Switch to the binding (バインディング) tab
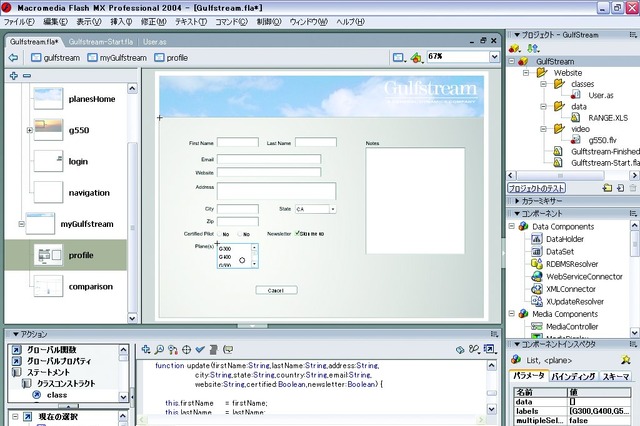The image size is (640, 426). tap(573, 376)
